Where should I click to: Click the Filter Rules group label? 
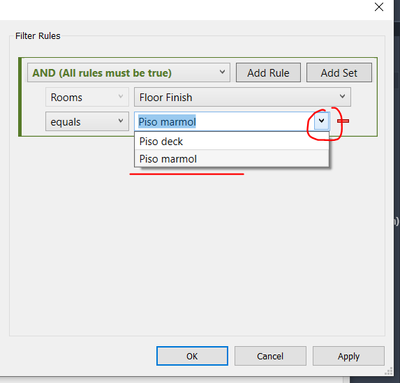point(38,36)
